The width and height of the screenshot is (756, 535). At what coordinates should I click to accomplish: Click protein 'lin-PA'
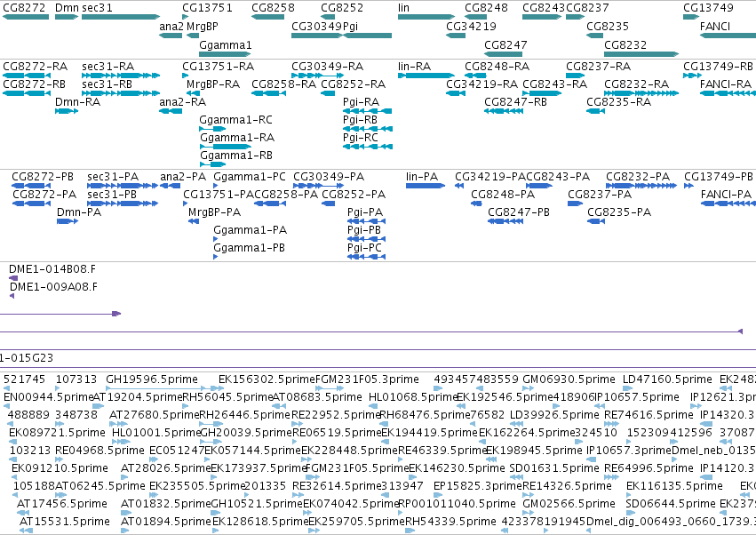coord(422,177)
